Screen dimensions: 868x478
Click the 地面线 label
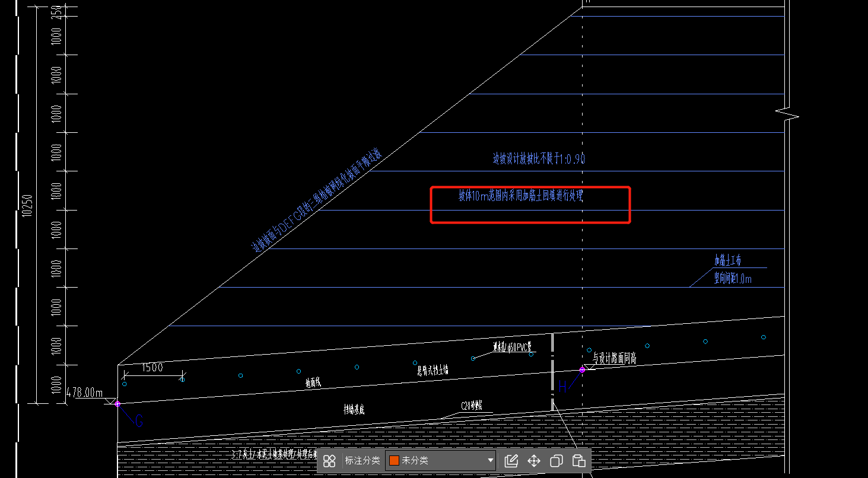coord(313,383)
